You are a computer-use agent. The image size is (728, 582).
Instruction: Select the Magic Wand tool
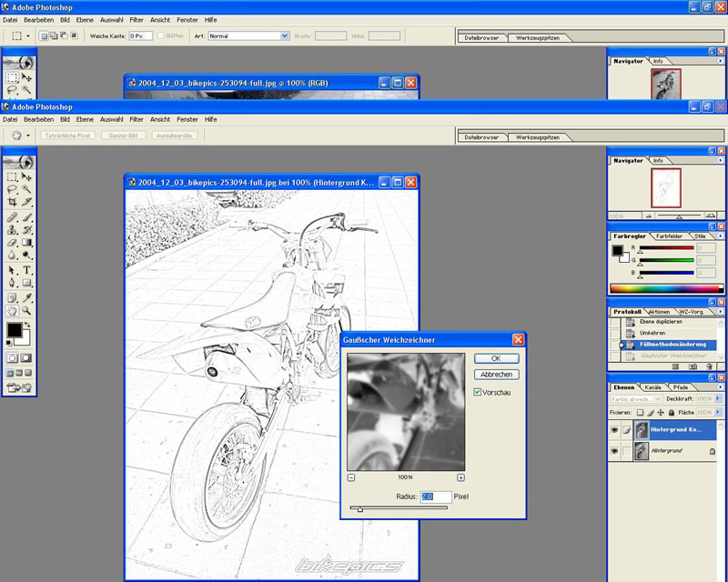point(27,190)
